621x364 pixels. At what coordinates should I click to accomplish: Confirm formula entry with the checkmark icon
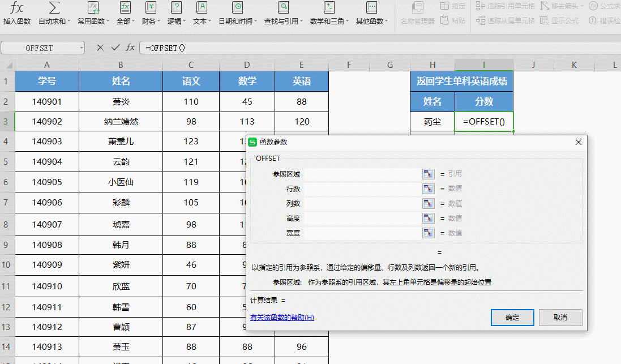pos(115,48)
